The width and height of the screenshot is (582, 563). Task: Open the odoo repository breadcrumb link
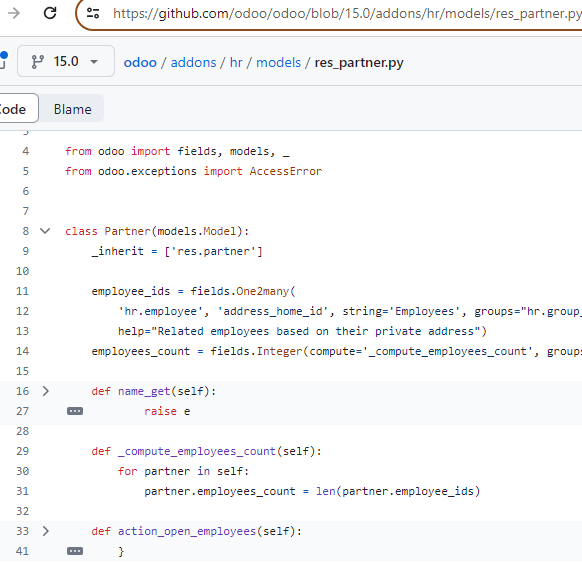[x=140, y=62]
